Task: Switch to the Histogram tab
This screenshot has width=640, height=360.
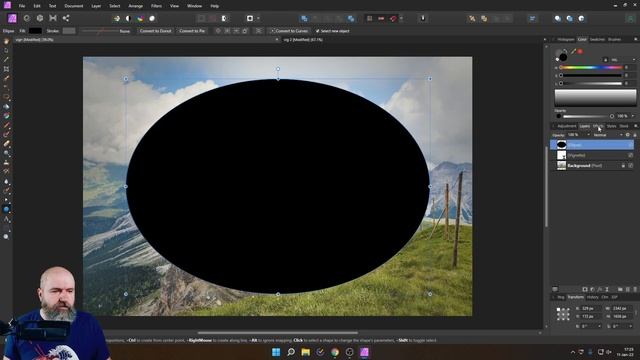Action: (566, 40)
